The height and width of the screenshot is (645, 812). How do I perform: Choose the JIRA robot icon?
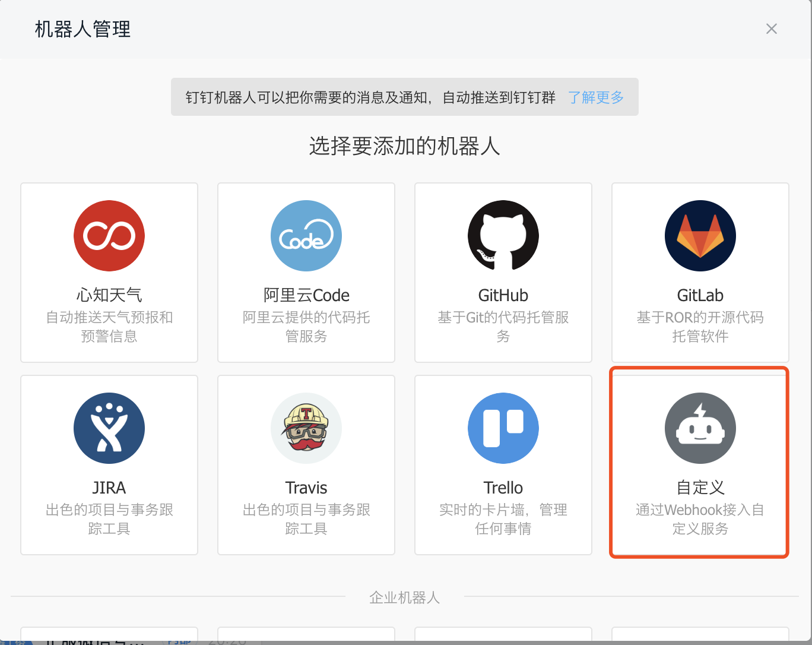pos(109,428)
